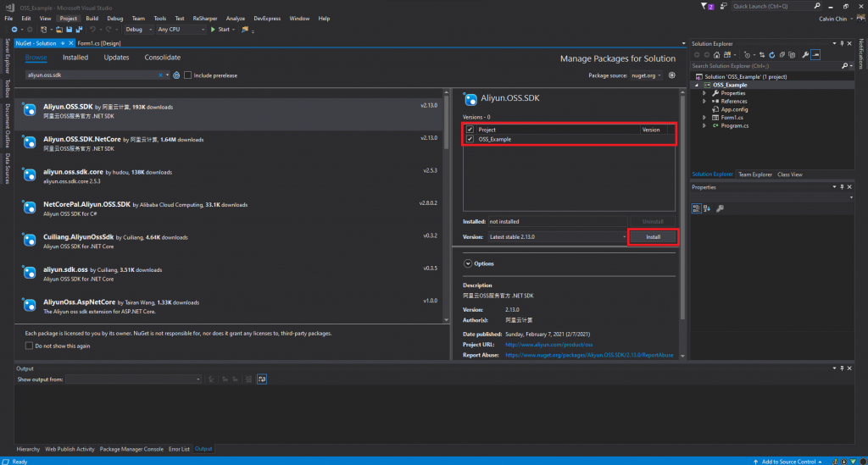868x465 pixels.
Task: Click Pending Changes Filter clock icon
Action: [x=747, y=55]
